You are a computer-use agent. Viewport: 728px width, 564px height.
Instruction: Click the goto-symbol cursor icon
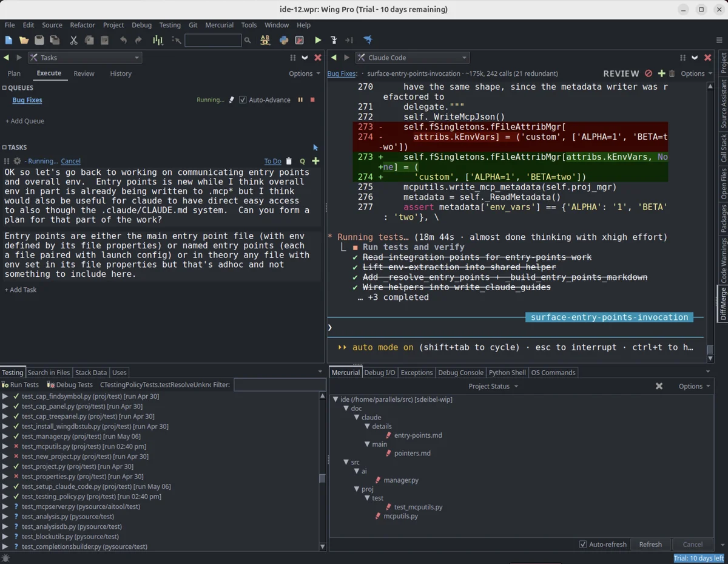tap(176, 40)
